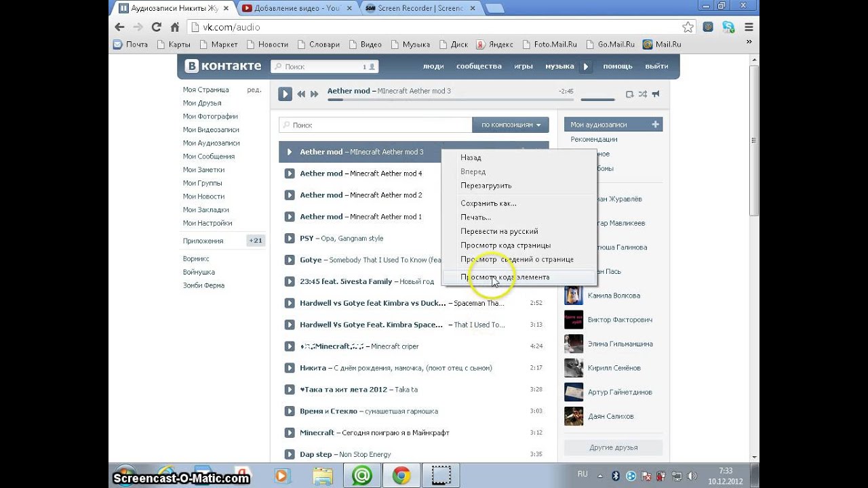Click the '+21' applications counter

[x=256, y=241]
